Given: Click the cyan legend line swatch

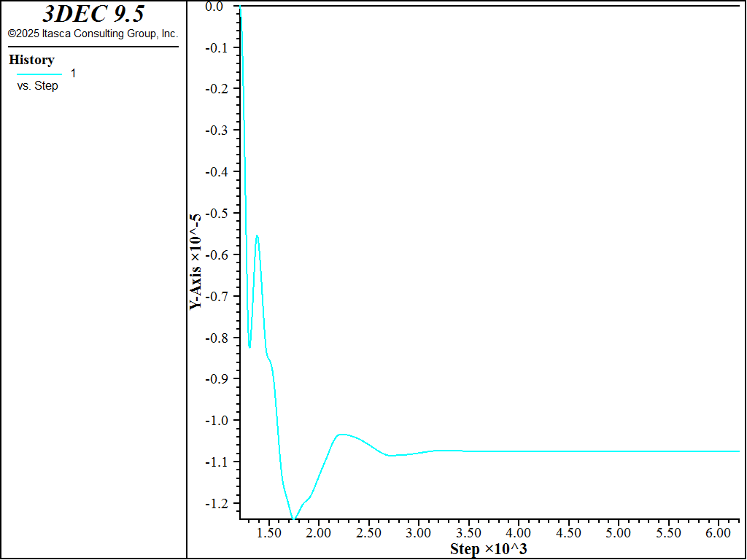Looking at the screenshot, I should coord(39,74).
